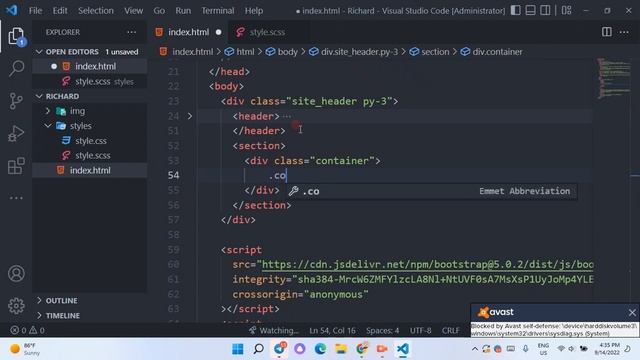The height and width of the screenshot is (360, 640).
Task: Accept the .co Emmet Abbreviation suggestion
Action: tap(431, 191)
